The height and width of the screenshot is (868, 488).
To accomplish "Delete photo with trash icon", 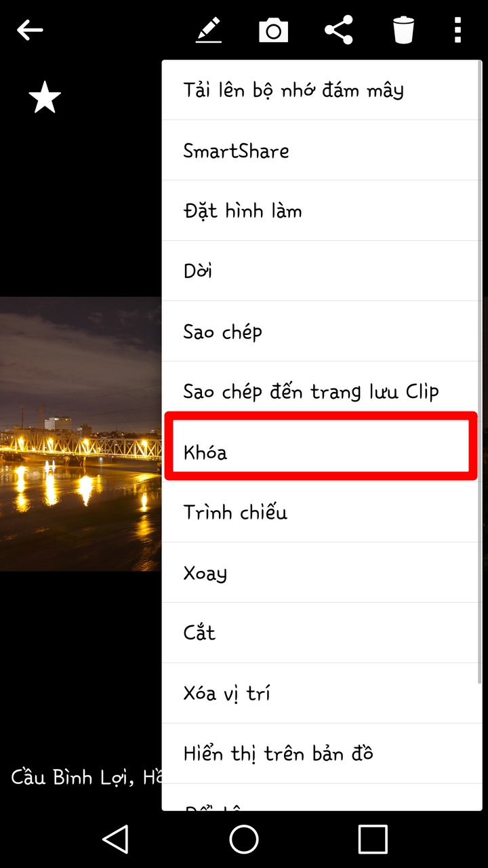I will 403,31.
